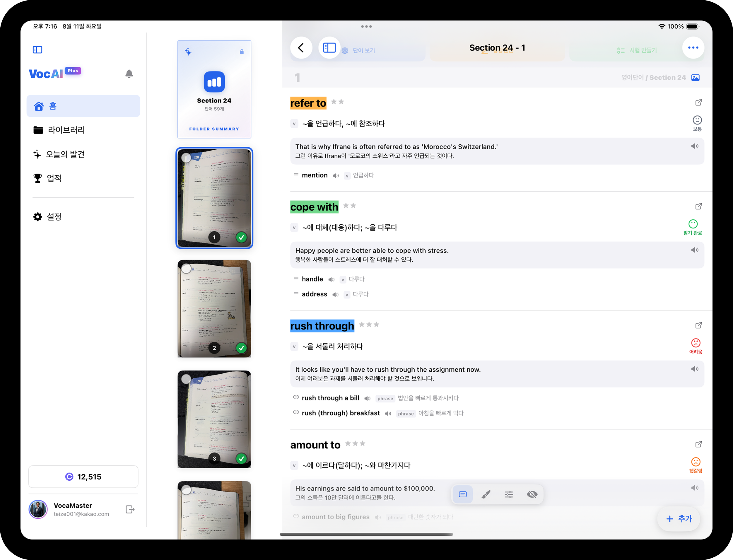The image size is (733, 560).
Task: Tap the blue highlighted 'rush through' word
Action: pos(322,326)
